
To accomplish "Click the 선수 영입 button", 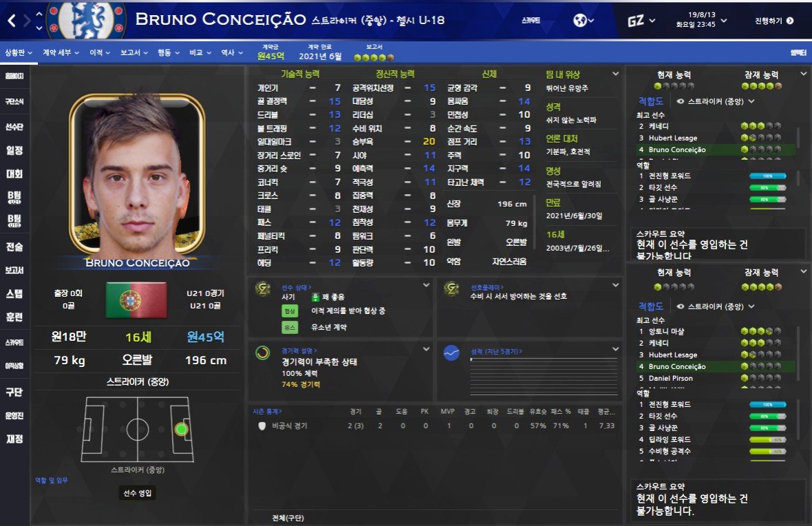I will click(137, 493).
